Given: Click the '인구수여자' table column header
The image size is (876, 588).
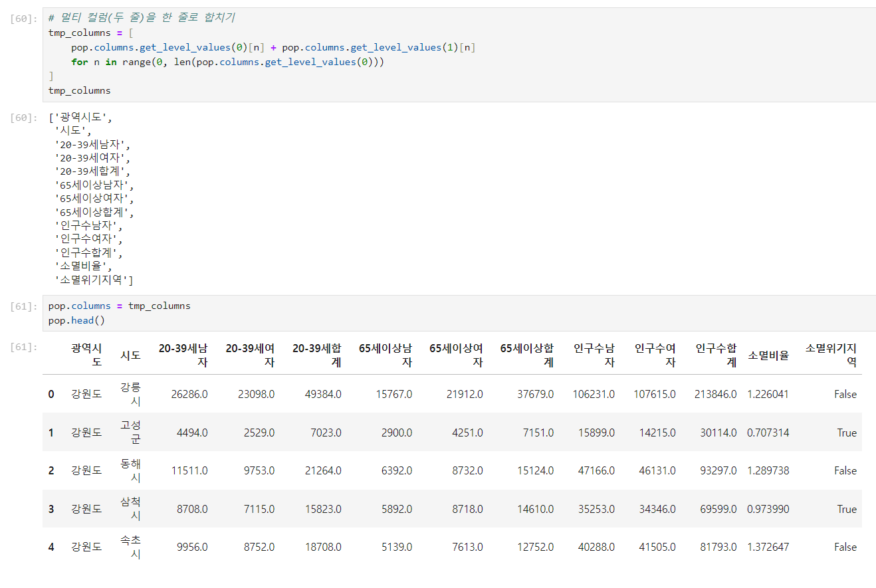Looking at the screenshot, I should point(655,355).
